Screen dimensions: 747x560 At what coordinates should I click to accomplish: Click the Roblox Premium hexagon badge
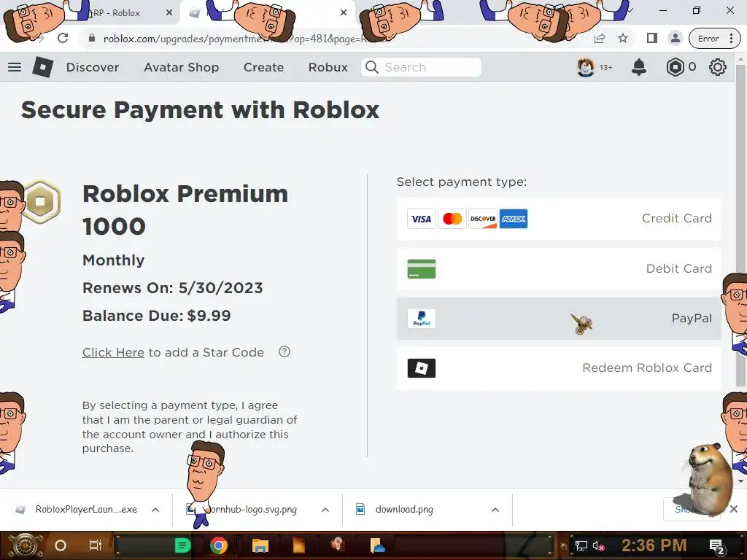(41, 201)
